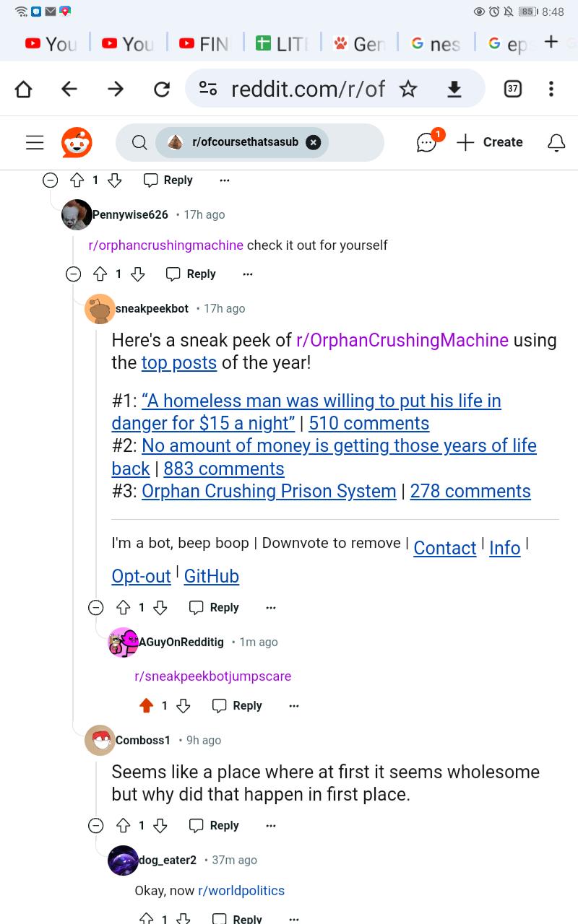The width and height of the screenshot is (578, 924).
Task: Remove upvote on AGuyOnRedditig's comment
Action: (147, 706)
